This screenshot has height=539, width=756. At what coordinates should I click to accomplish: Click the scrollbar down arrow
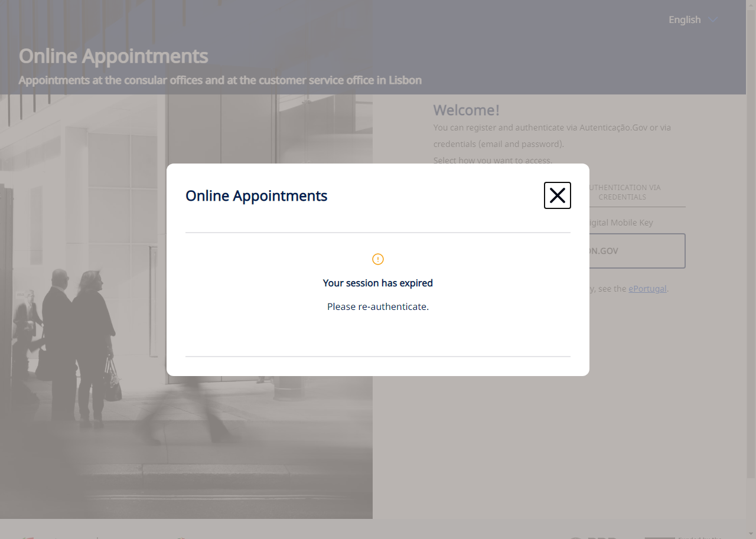coord(751,534)
